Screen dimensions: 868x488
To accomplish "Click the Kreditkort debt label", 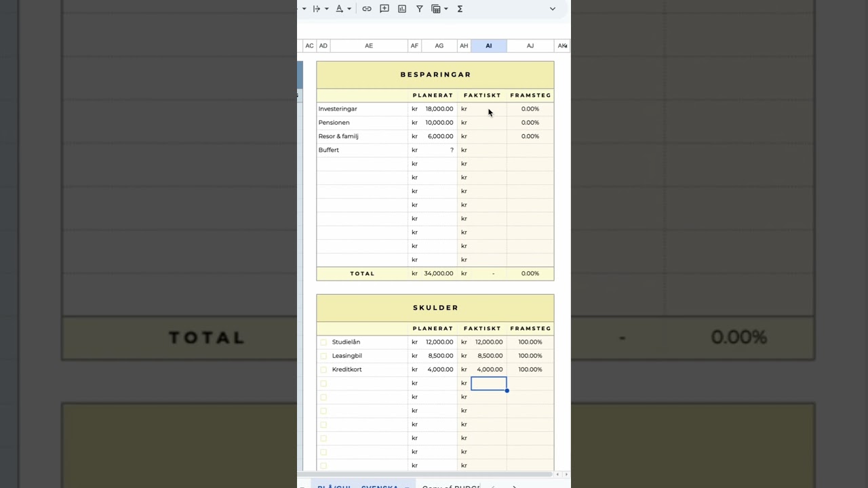I will point(347,369).
